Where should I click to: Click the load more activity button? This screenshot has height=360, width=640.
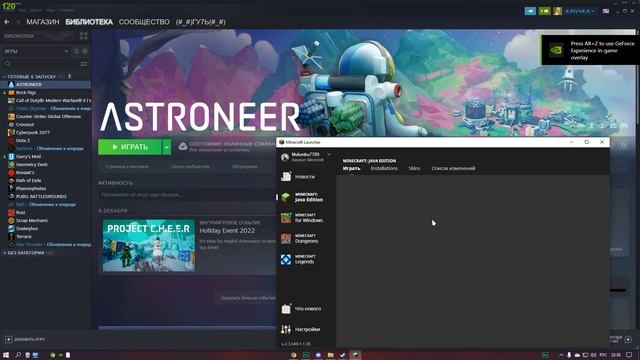[247, 298]
